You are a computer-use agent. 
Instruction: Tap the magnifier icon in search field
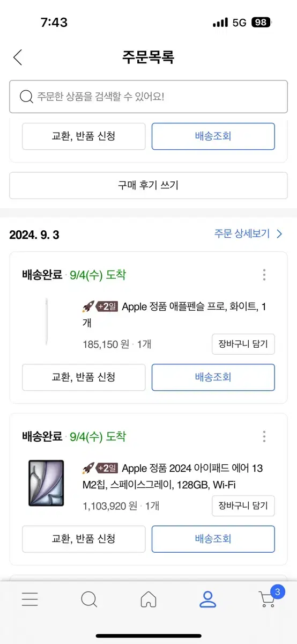click(x=26, y=97)
